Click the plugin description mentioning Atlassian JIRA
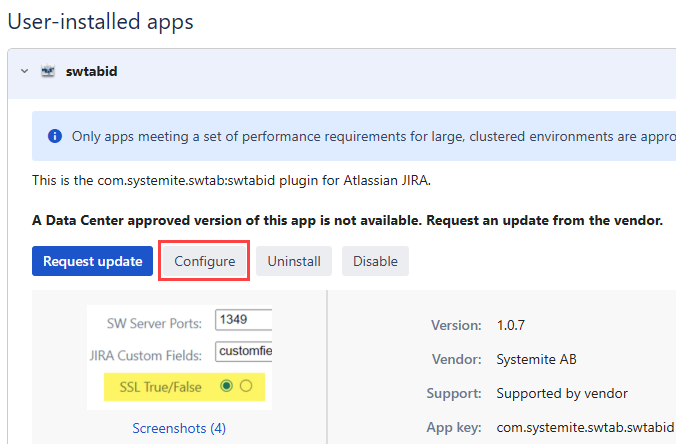 pos(232,180)
